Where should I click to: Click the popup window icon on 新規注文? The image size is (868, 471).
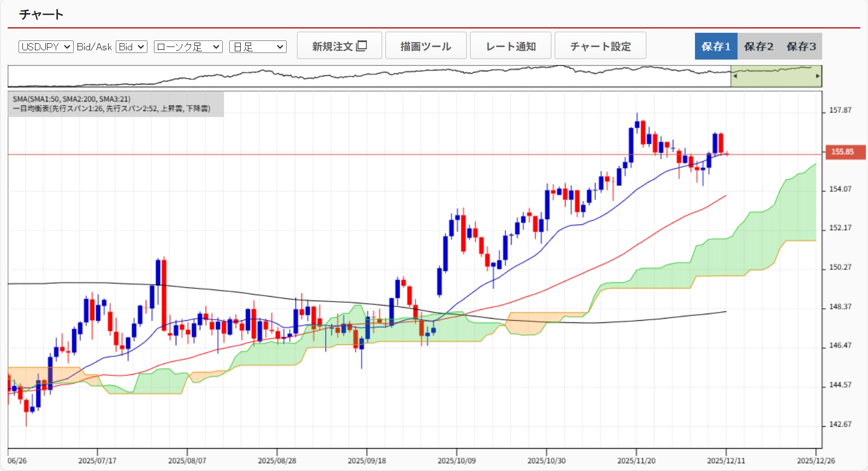point(361,46)
